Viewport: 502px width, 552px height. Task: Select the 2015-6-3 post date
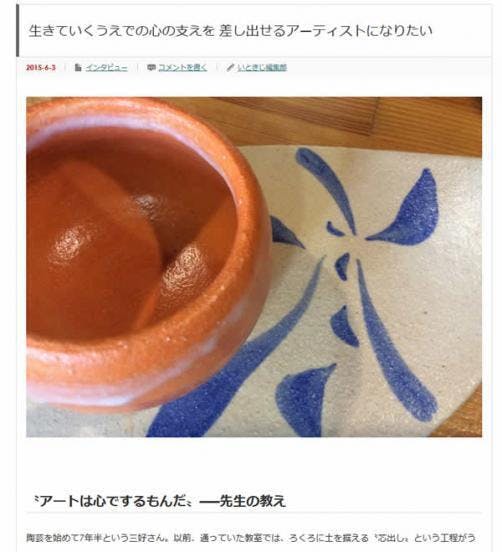point(40,68)
